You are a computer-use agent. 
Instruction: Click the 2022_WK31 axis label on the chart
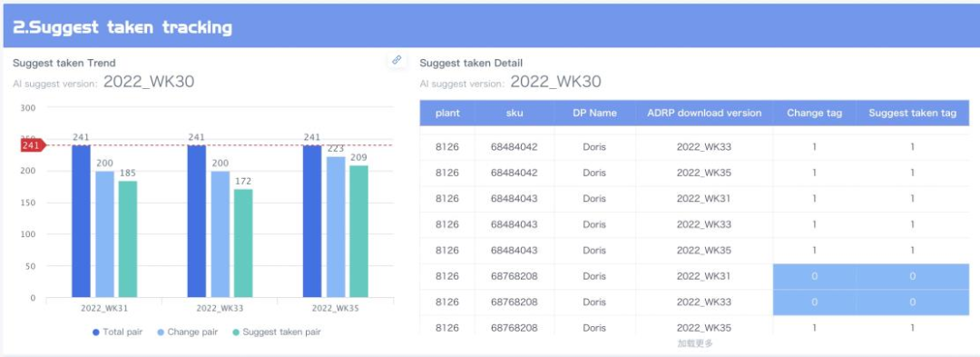tap(103, 309)
